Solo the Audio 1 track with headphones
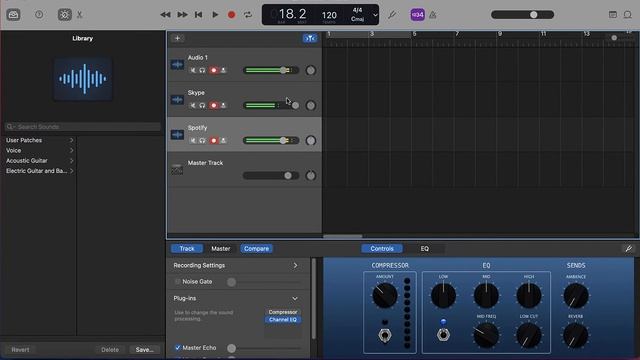This screenshot has height=360, width=640. (202, 70)
